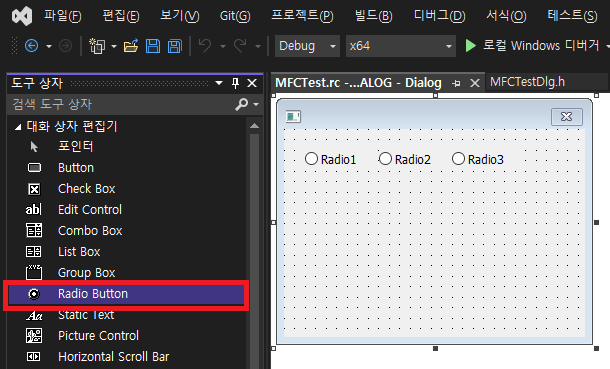Undo the last action

coord(205,46)
